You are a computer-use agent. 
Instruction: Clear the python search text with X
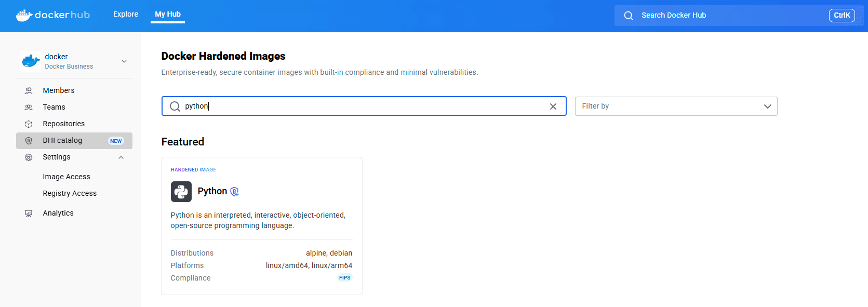[553, 106]
